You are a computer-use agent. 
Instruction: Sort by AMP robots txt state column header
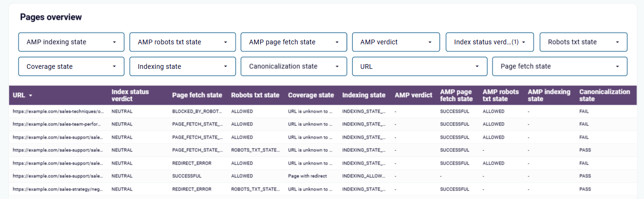tap(501, 95)
